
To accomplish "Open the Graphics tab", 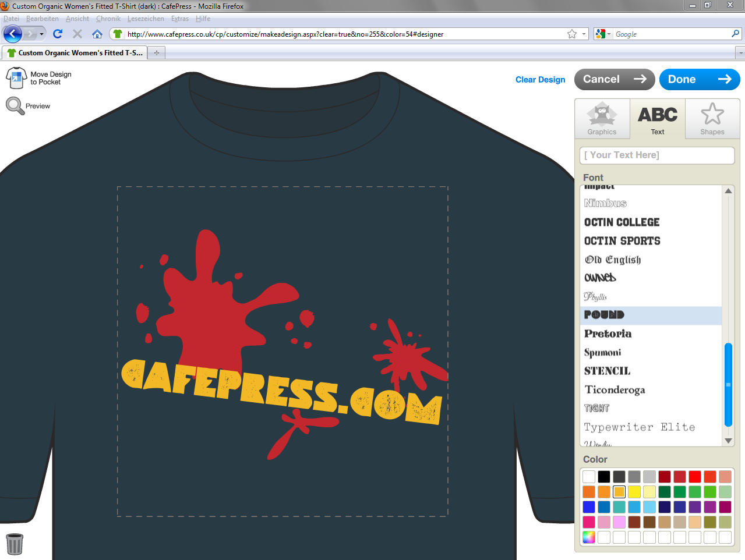I will tap(602, 118).
